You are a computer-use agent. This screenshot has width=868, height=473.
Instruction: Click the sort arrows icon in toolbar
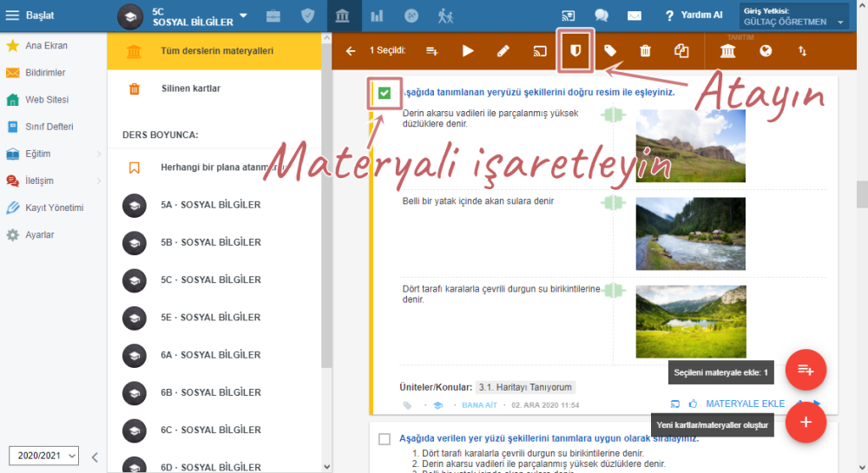coord(802,51)
